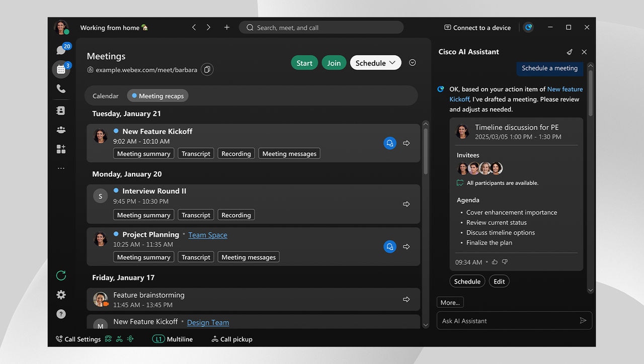Select the Meeting recaps tab
Screen dimensions: 644x364
(157, 96)
